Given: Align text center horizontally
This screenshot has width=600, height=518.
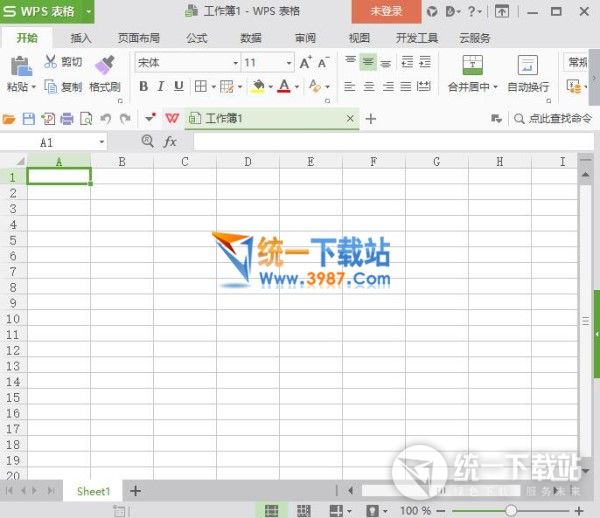Looking at the screenshot, I should (369, 87).
